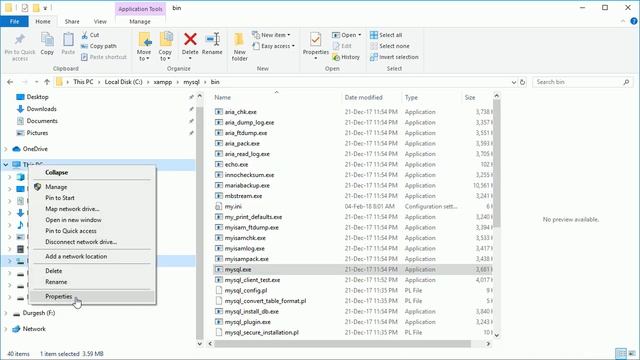The image size is (640, 360).
Task: Open New item dropdown
Action: click(271, 35)
